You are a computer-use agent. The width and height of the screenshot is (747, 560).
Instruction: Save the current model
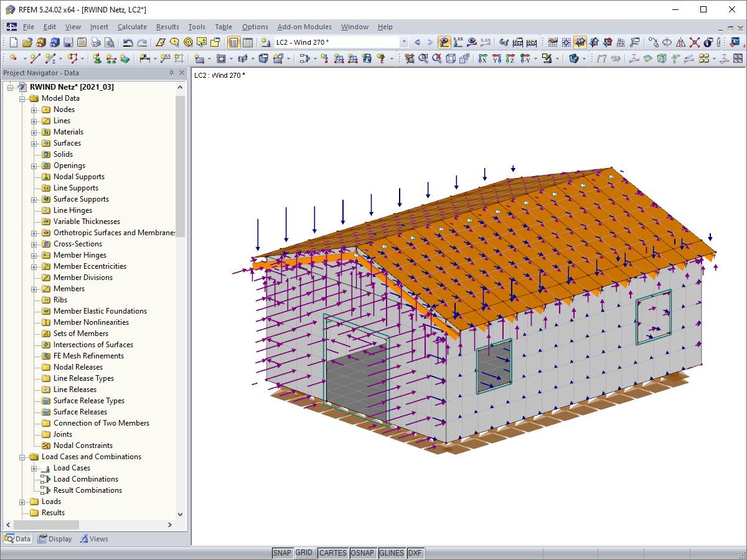click(67, 42)
